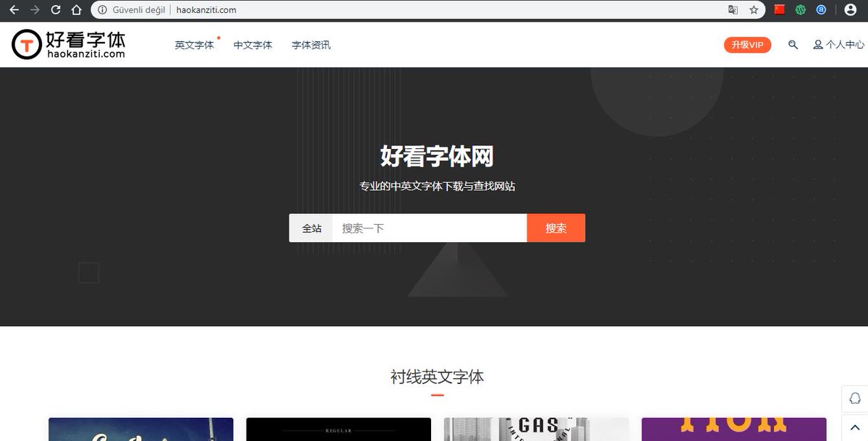
Task: Open the first blue font thumbnail
Action: (x=141, y=429)
